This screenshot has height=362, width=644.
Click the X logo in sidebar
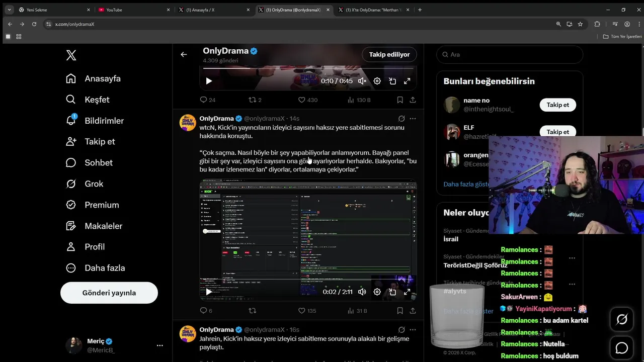(71, 55)
